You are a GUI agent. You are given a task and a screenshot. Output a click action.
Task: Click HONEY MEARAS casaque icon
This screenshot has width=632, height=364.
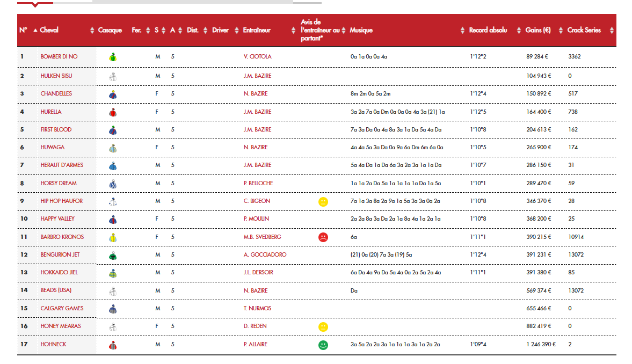point(113,327)
